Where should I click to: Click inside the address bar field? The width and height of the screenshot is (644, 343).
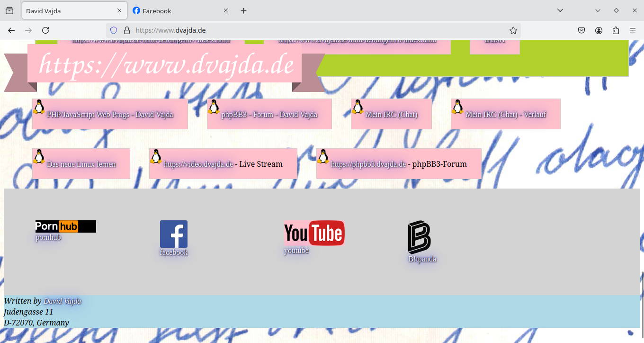(284, 29)
